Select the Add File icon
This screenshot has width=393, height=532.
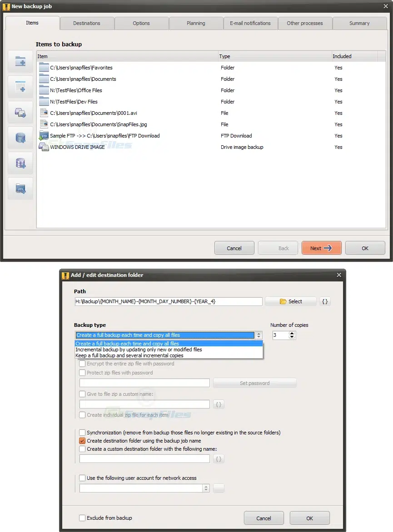(x=20, y=86)
